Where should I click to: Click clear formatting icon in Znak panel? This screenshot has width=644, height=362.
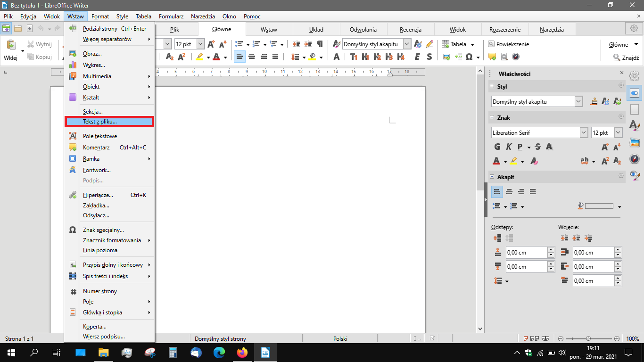[x=535, y=161]
